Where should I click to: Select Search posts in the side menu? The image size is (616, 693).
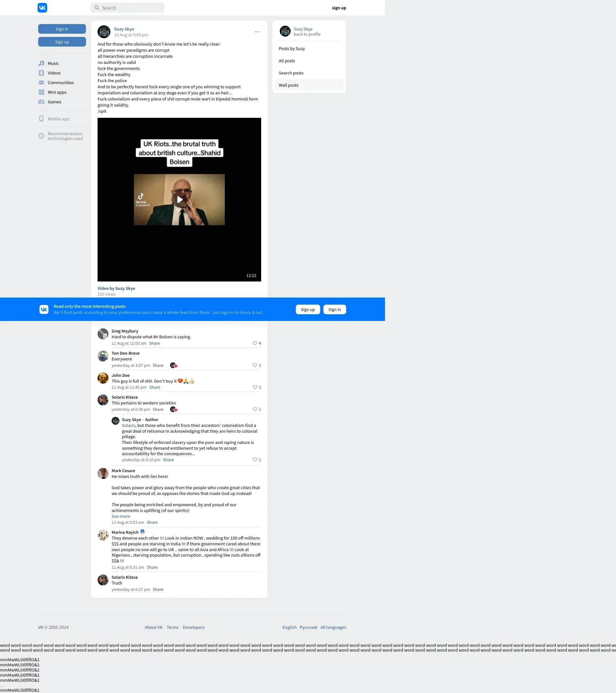[x=291, y=73]
